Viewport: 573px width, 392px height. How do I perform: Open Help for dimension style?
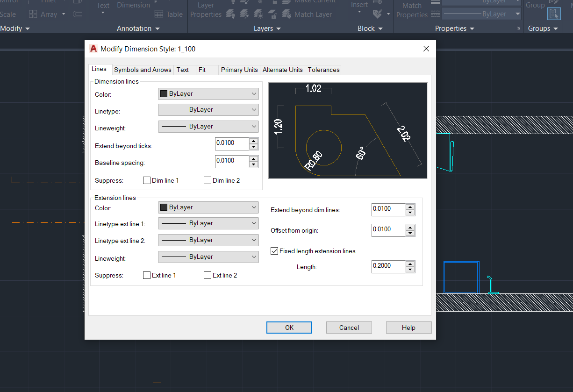click(408, 328)
